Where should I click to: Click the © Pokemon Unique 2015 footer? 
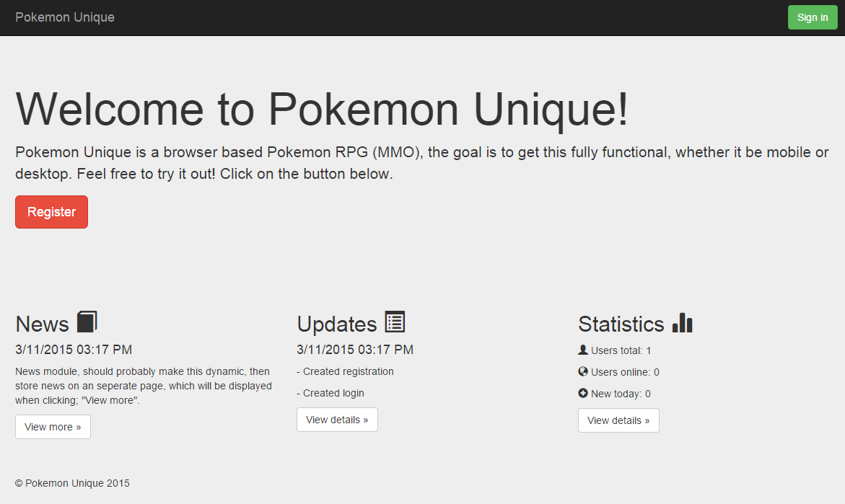(x=72, y=483)
